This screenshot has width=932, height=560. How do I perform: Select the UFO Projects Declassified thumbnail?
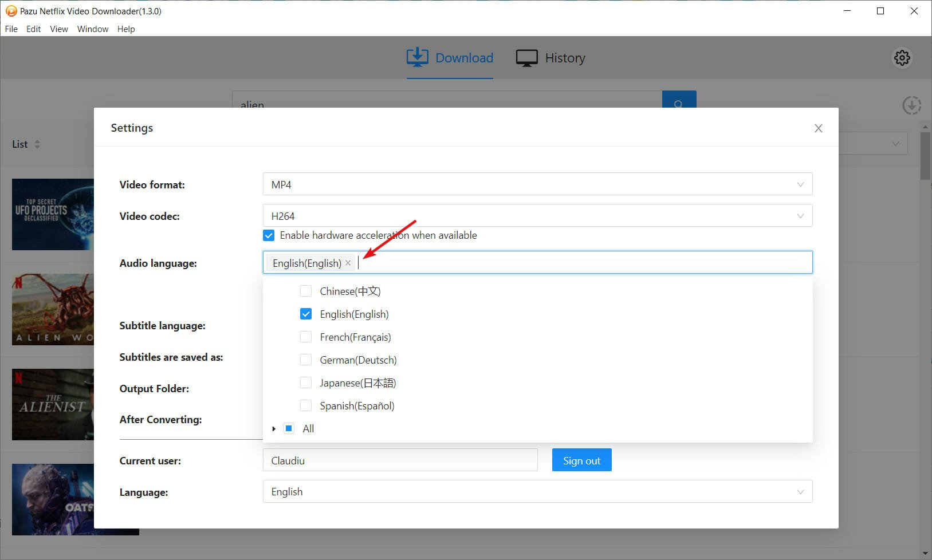53,214
